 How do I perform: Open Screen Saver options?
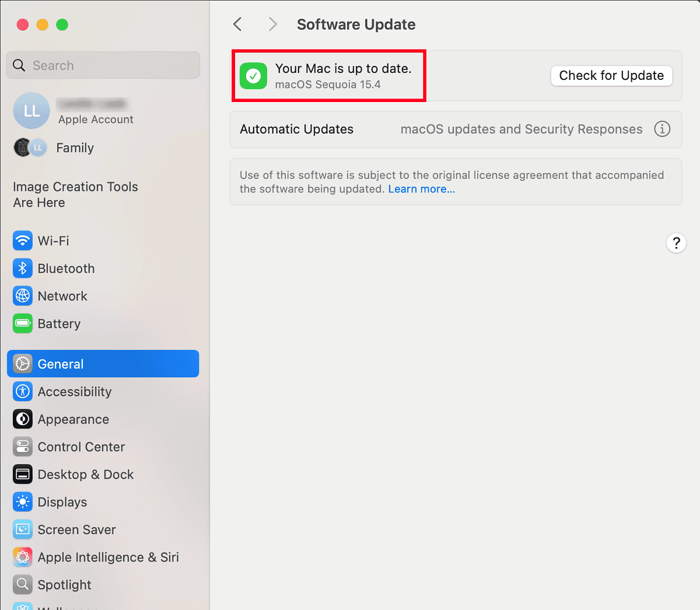point(76,530)
